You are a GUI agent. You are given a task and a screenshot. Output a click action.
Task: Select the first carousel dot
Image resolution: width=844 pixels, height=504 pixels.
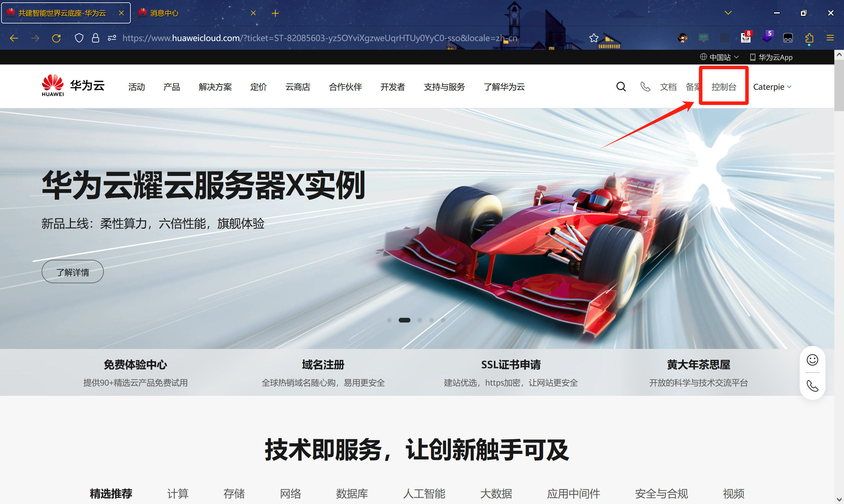389,320
